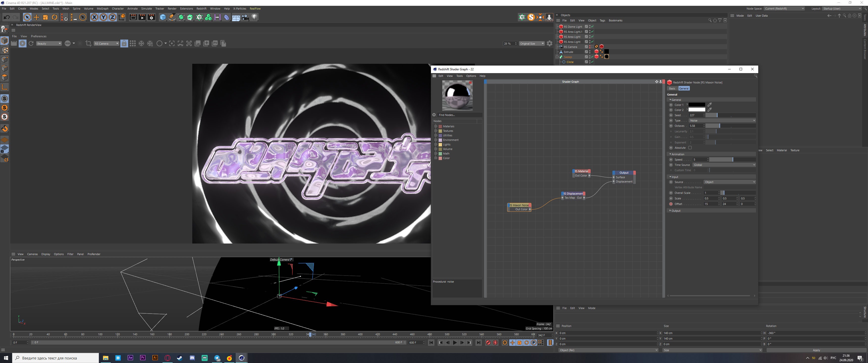Toggle Offset animation keyframe circle
Screen dimensions: 868x363
[x=670, y=204]
